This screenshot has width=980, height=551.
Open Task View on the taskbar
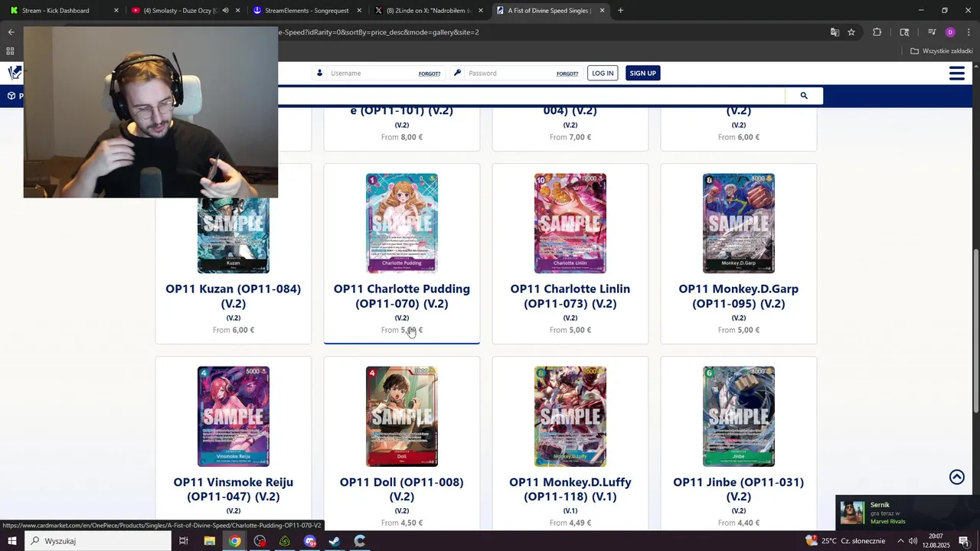(184, 541)
